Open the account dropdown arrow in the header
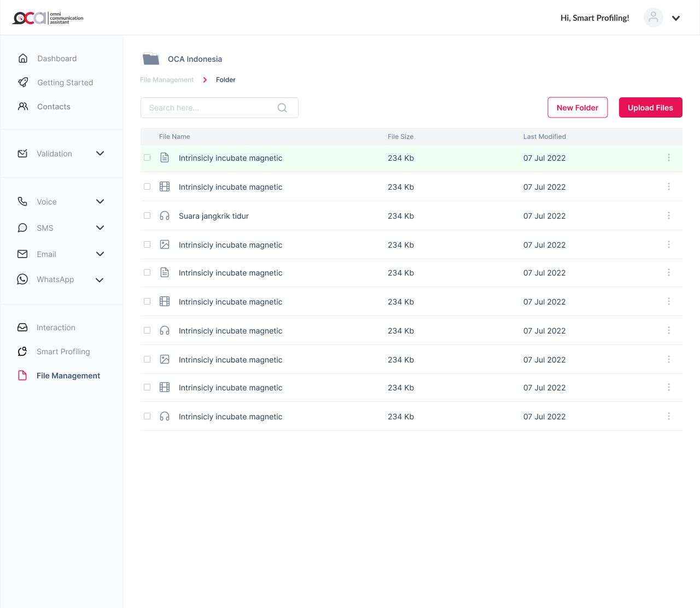 676,18
